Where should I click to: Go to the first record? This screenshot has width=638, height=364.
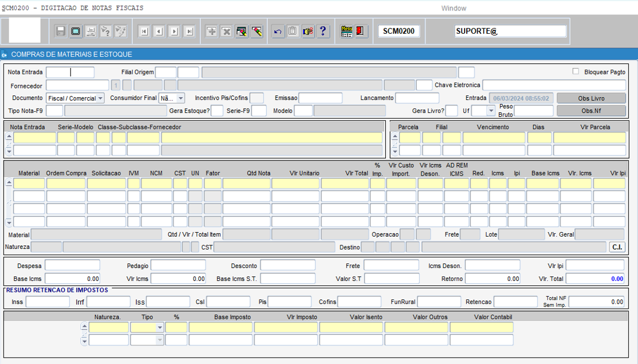tap(144, 31)
